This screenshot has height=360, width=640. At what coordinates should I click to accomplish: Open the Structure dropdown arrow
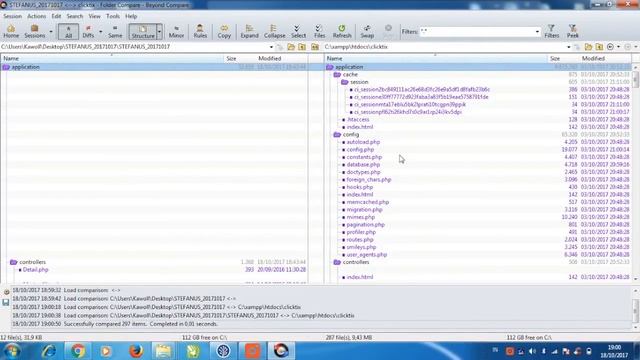pyautogui.click(x=159, y=31)
